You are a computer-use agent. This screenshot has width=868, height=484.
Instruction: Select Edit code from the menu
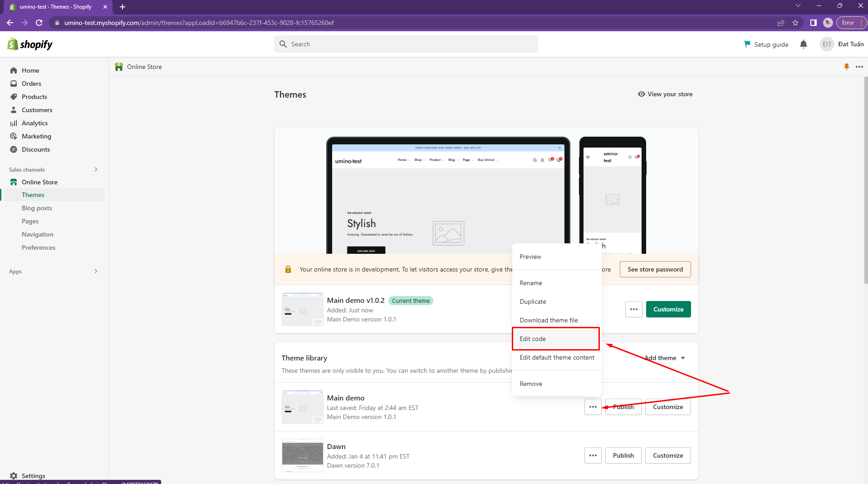click(x=557, y=339)
